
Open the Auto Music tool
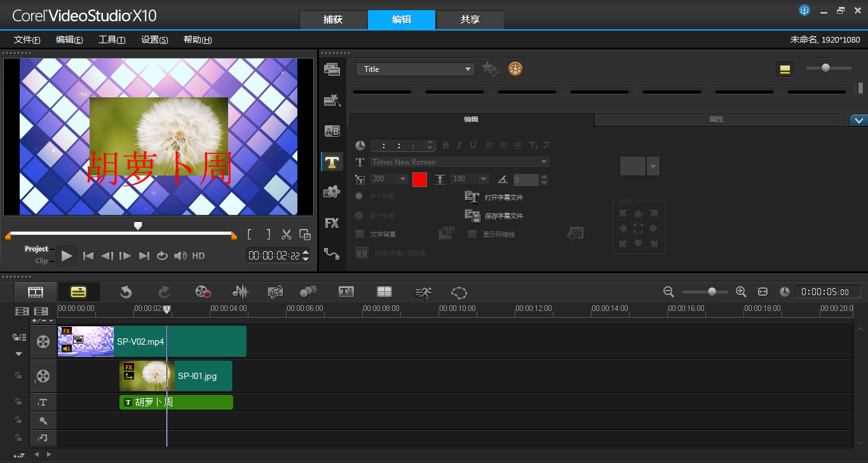coord(275,292)
